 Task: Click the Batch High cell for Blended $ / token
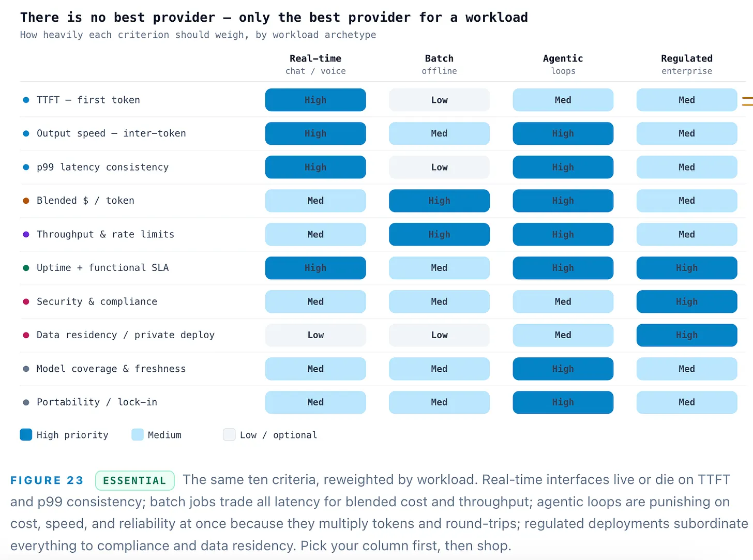point(439,201)
